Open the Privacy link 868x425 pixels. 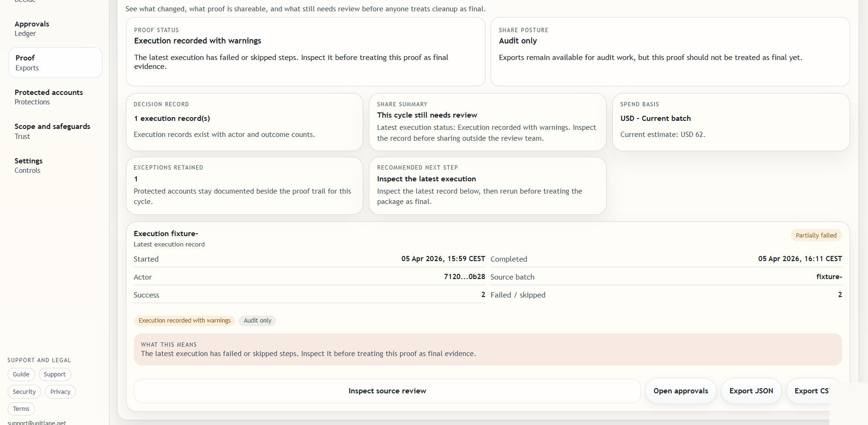click(60, 392)
